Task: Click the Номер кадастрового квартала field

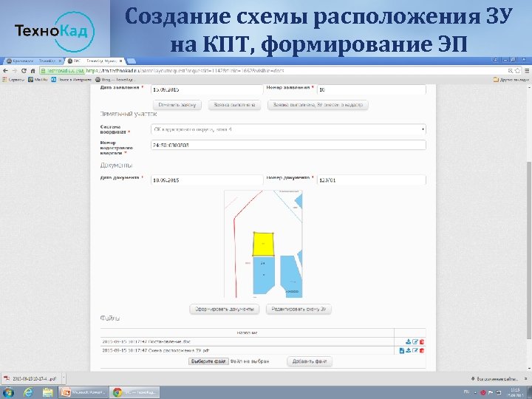Action: pyautogui.click(x=288, y=145)
